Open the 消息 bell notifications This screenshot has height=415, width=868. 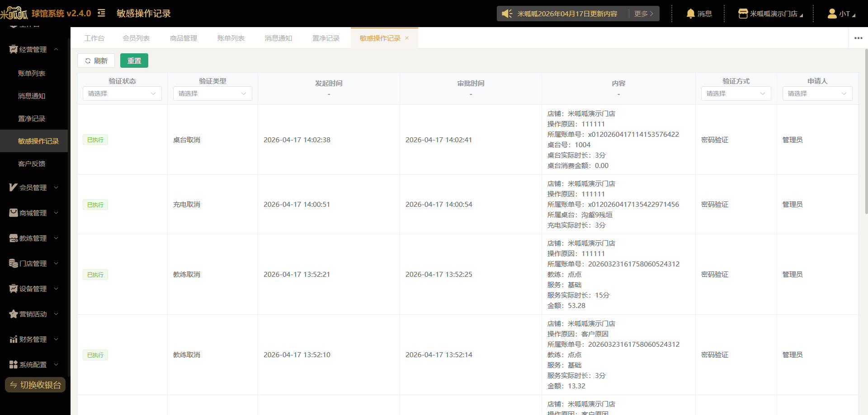(699, 14)
